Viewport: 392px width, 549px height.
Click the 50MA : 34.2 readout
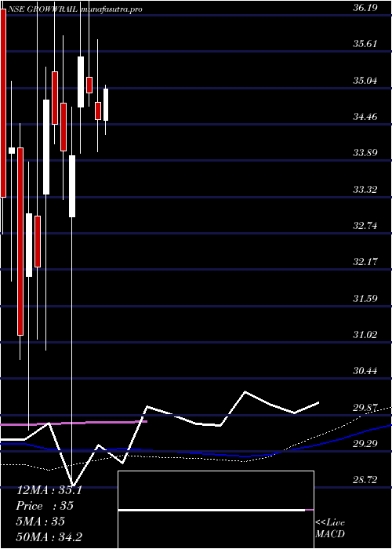coord(49,536)
